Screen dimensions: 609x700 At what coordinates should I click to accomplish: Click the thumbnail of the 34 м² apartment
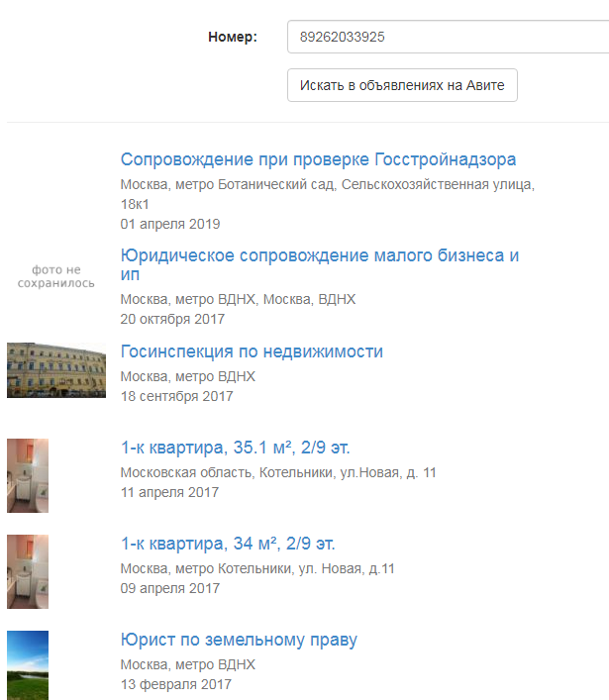28,571
